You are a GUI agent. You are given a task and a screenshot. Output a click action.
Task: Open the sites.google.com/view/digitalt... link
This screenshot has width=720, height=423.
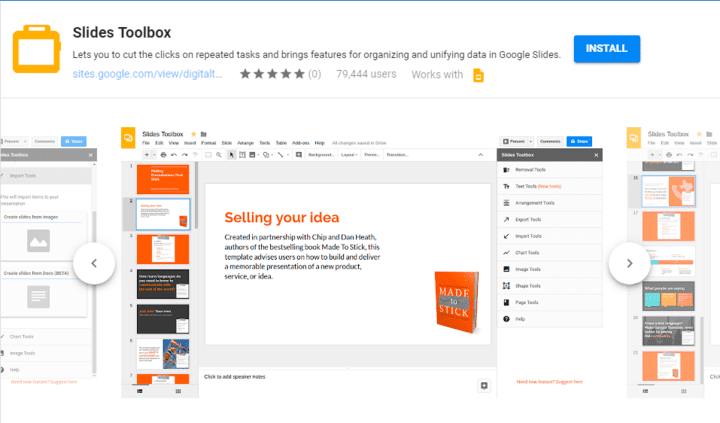click(x=147, y=74)
